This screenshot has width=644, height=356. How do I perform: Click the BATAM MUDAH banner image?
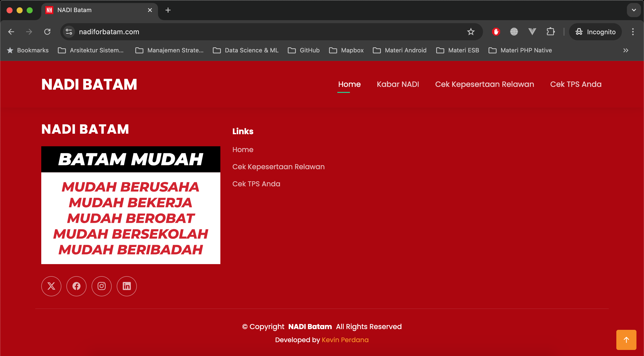coord(131,205)
